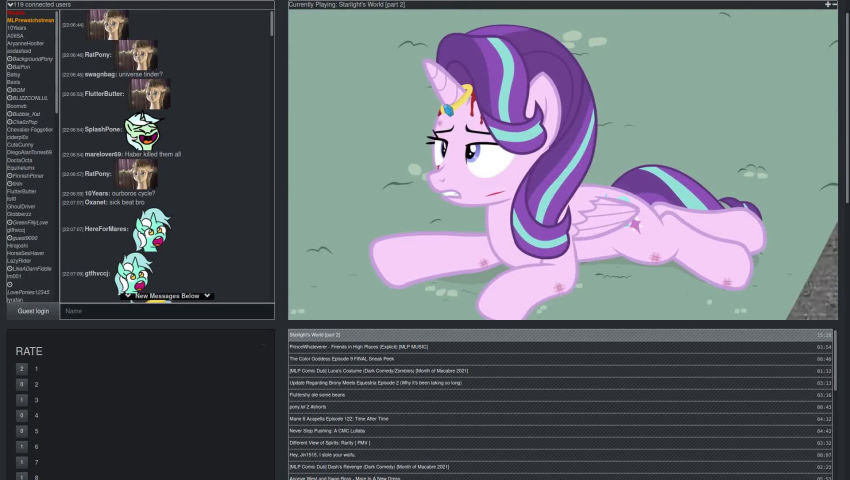Click the idle clock icon beside BGM
Screen dimensions: 850x480
(9, 90)
